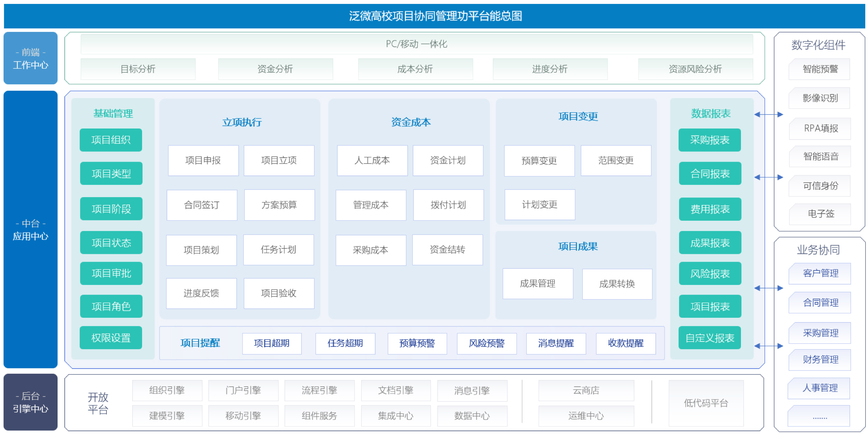The image size is (868, 434).
Task: Open the PC/移动一体化 bar
Action: 416,44
